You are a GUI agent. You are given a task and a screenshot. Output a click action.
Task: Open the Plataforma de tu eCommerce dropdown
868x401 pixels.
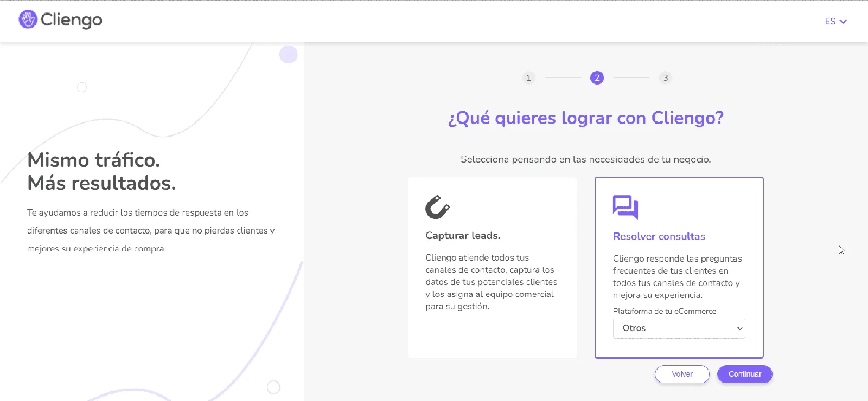(679, 328)
